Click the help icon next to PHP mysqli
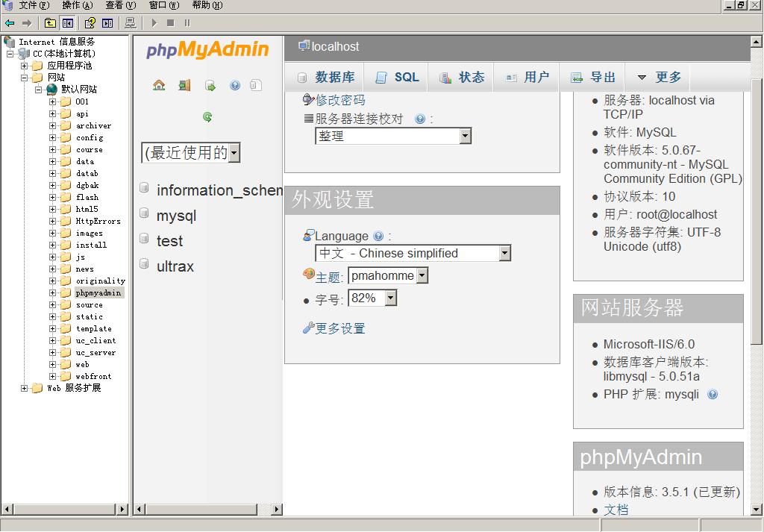The width and height of the screenshot is (764, 532). (x=713, y=395)
